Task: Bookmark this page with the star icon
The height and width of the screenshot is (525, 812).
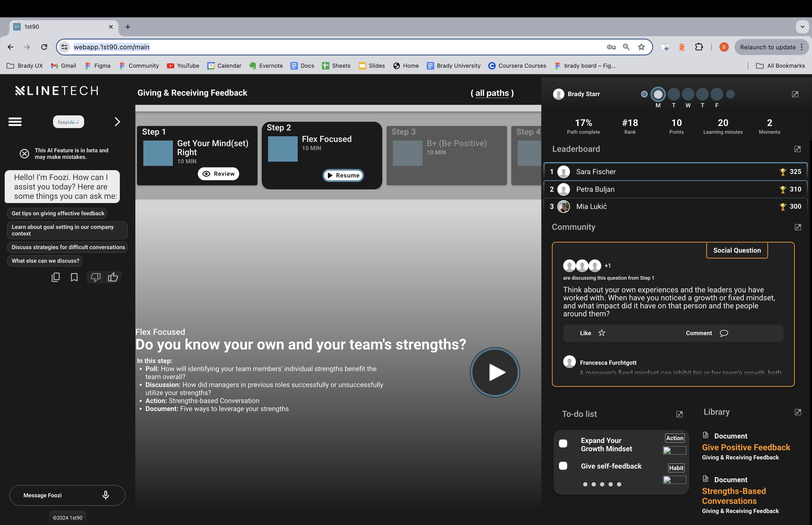Action: tap(641, 47)
